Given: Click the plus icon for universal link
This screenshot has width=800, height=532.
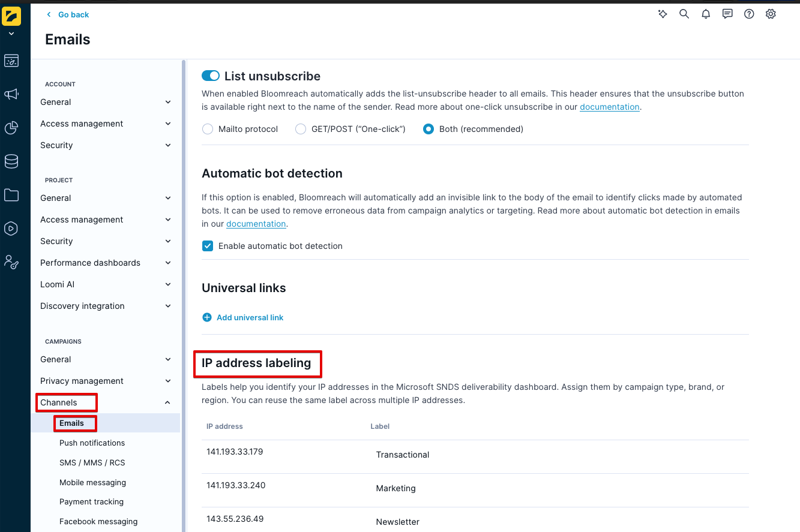Looking at the screenshot, I should point(207,317).
